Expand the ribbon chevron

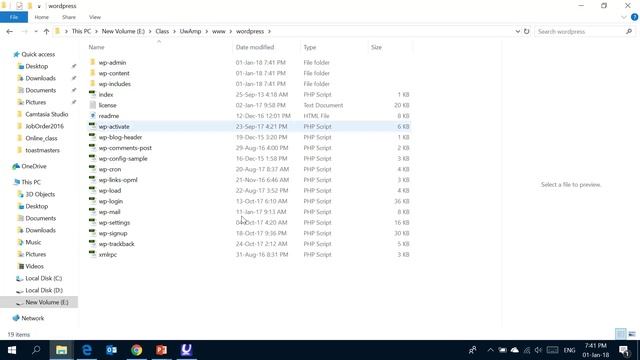pos(624,17)
